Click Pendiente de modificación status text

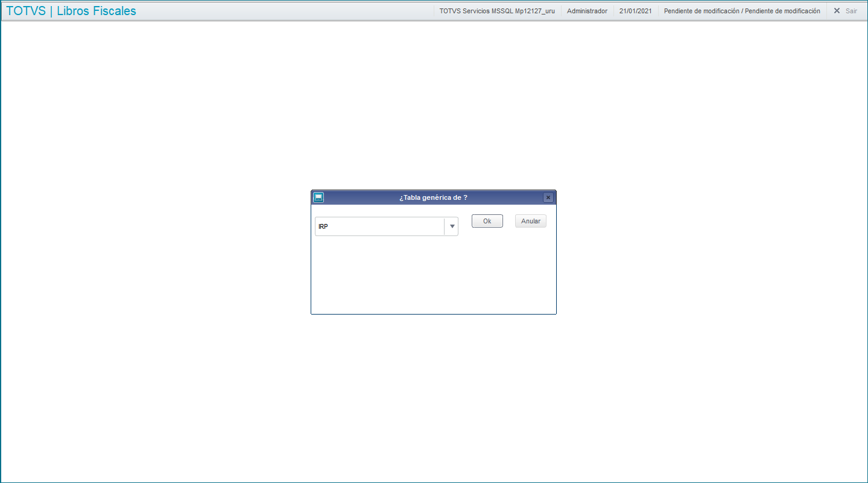742,11
